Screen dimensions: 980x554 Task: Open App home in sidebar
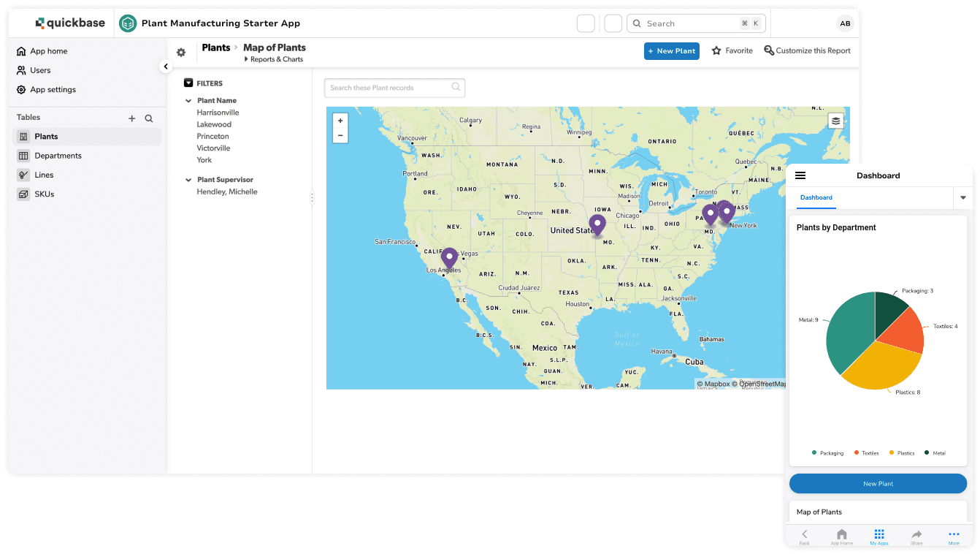click(x=48, y=51)
